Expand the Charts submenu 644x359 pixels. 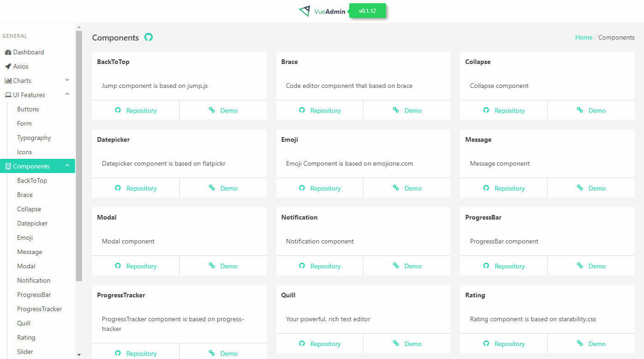tap(67, 80)
